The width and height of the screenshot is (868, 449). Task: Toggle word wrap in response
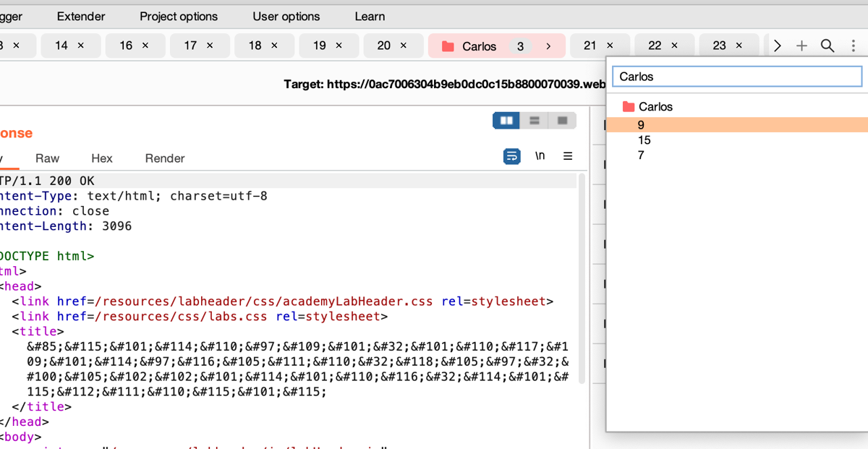512,156
